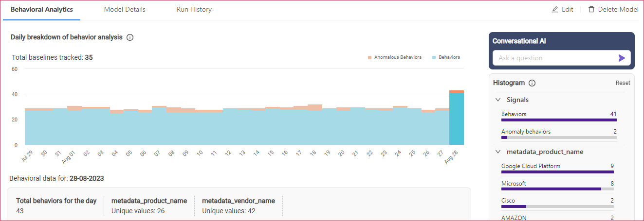Click the Histogram info icon

[532, 83]
